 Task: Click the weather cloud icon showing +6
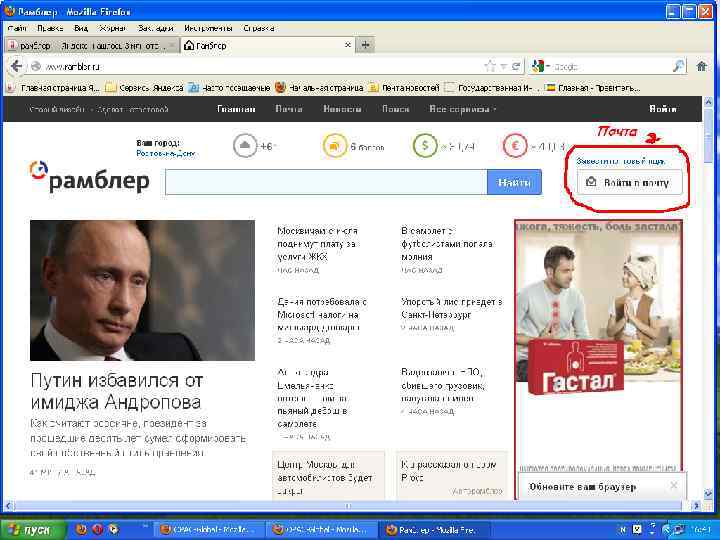(x=245, y=146)
